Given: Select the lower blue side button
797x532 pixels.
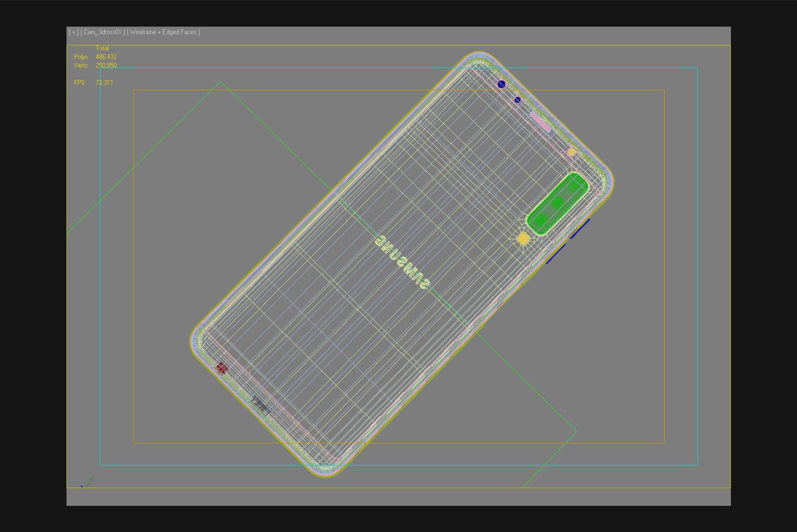Looking at the screenshot, I should (x=556, y=254).
